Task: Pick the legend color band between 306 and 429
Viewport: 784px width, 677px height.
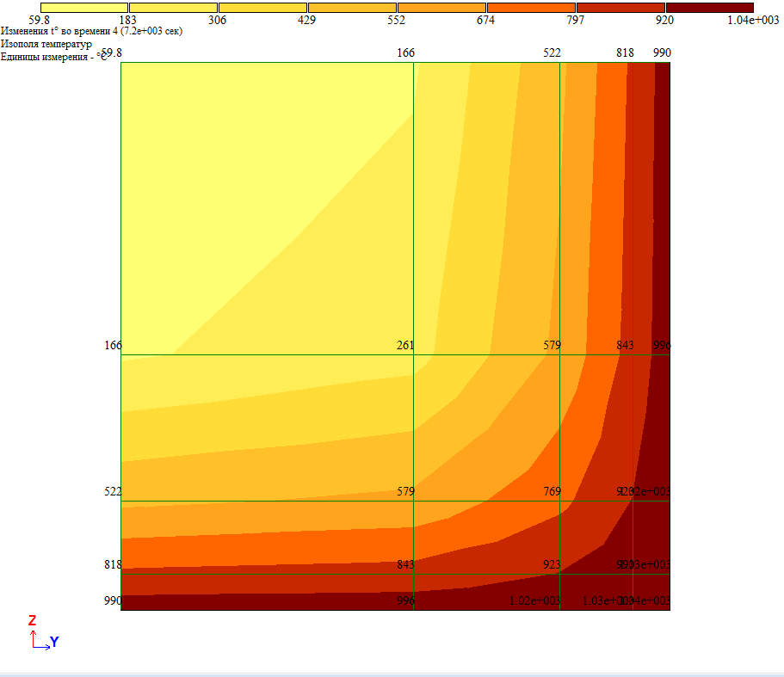Action: (x=262, y=7)
